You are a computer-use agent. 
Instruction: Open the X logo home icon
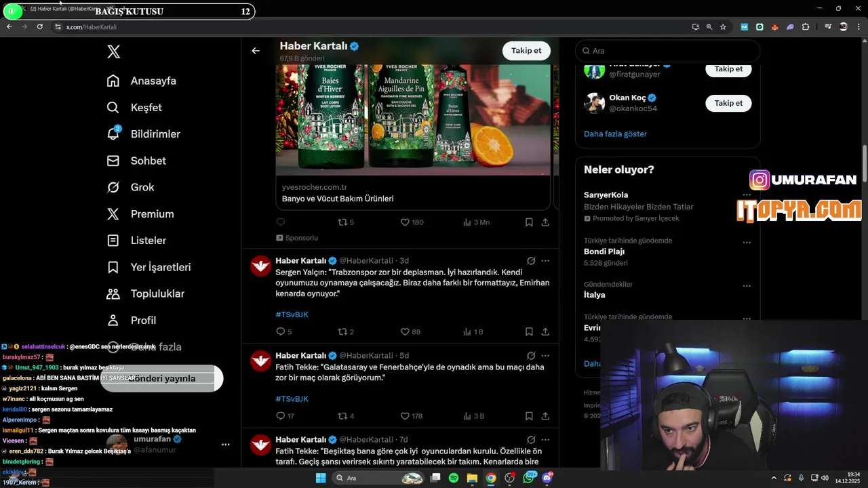tap(114, 52)
